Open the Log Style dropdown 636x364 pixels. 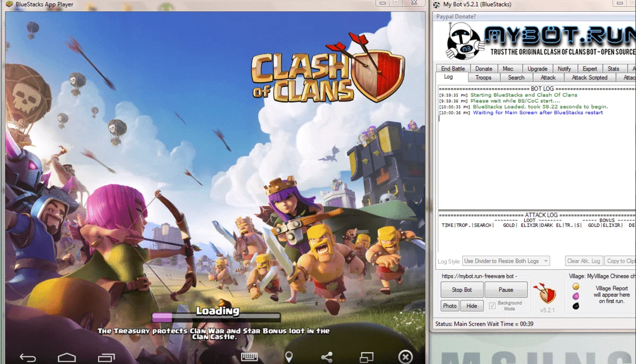tap(506, 261)
